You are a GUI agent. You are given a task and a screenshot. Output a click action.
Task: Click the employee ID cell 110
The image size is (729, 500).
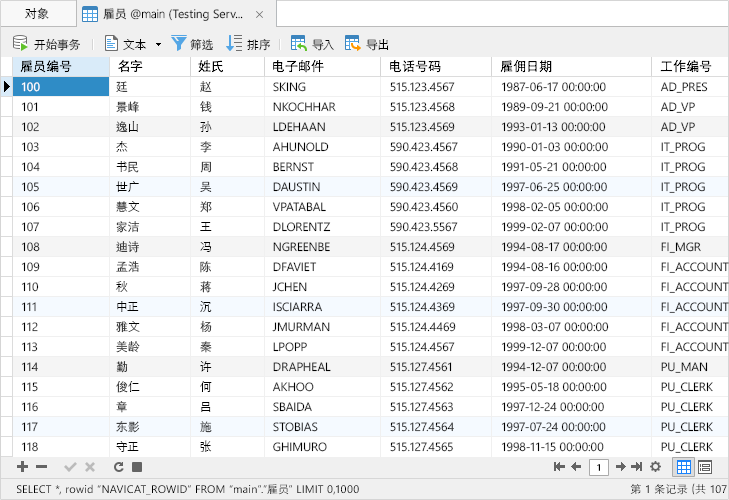click(x=61, y=287)
